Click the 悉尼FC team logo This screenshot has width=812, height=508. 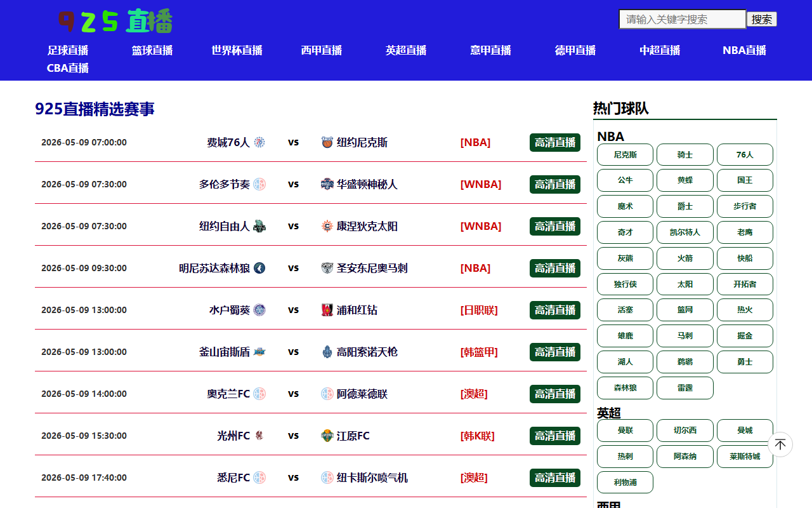click(x=259, y=478)
